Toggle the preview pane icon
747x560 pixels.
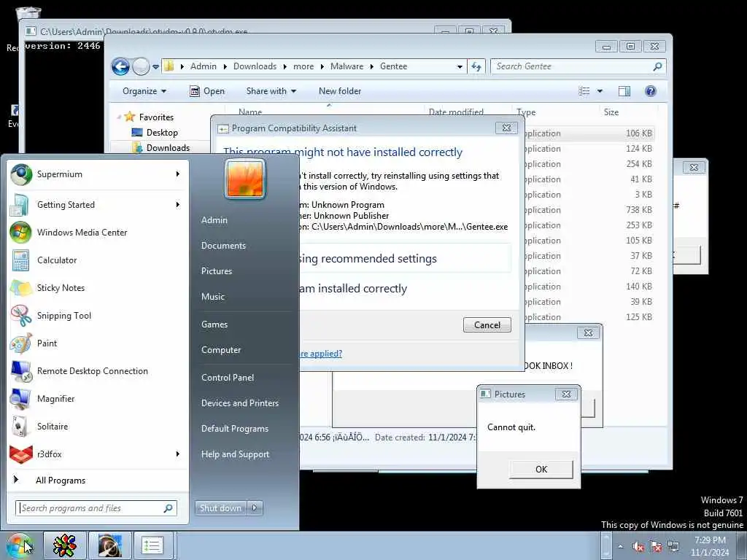click(x=624, y=91)
